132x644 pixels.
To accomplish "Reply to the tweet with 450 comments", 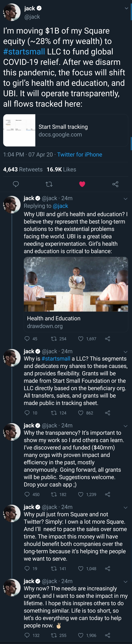I will 27,494.
